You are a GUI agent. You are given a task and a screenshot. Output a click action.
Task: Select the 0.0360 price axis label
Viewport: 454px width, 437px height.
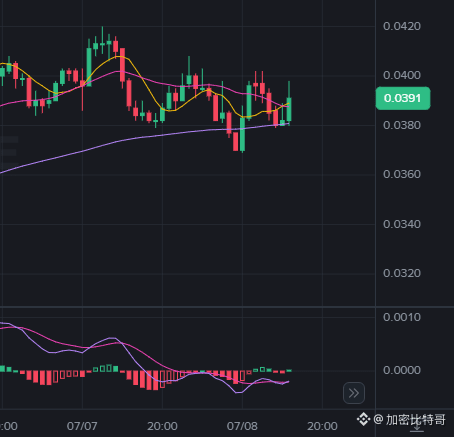pos(402,174)
